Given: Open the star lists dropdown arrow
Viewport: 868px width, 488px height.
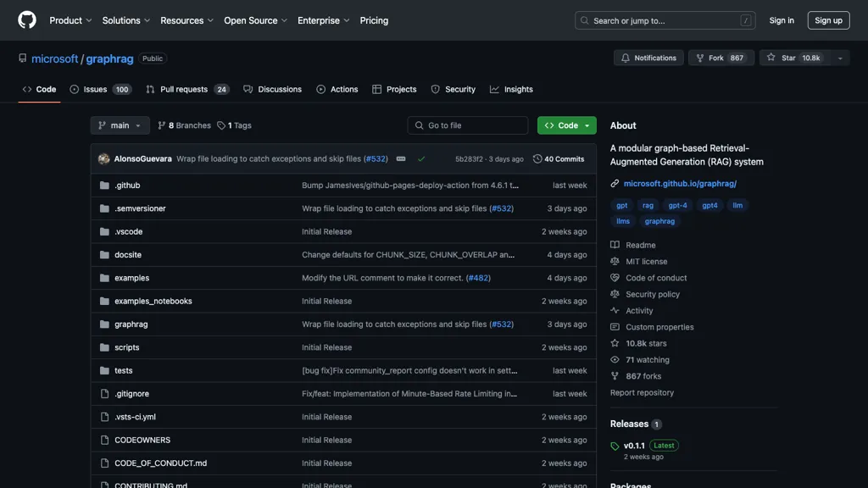Looking at the screenshot, I should click(x=840, y=58).
